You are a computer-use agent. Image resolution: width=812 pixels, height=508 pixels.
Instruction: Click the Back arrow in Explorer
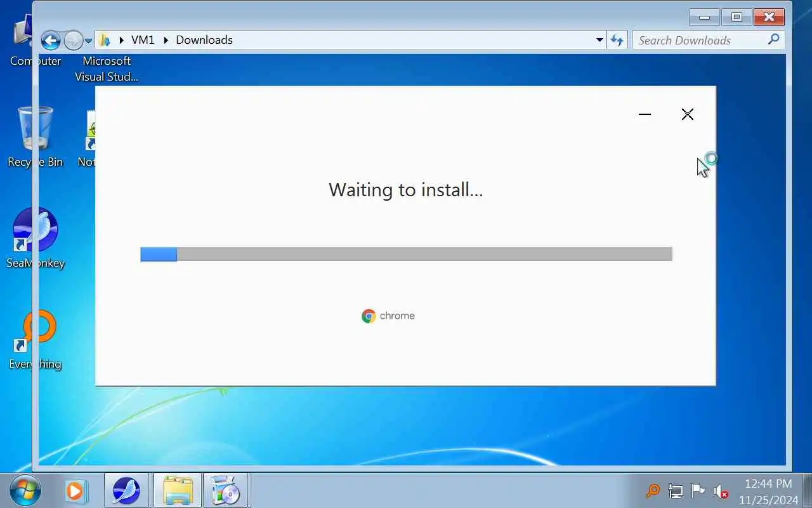point(51,40)
